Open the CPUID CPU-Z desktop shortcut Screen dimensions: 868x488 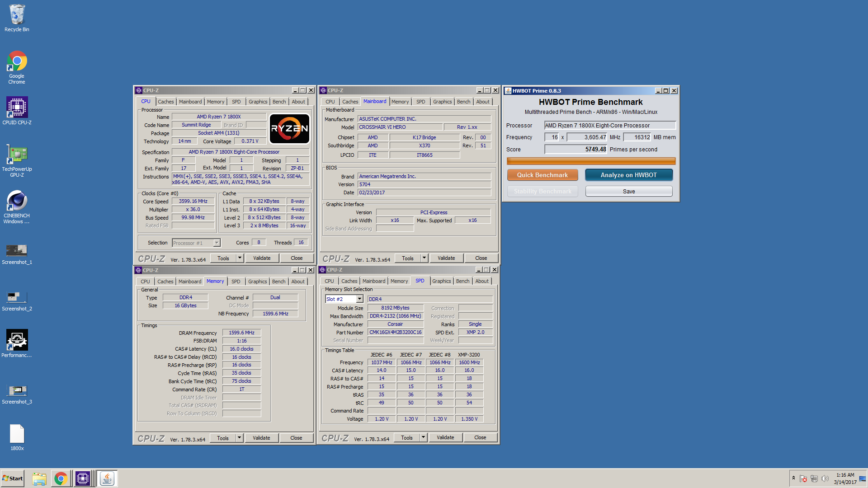(x=17, y=111)
